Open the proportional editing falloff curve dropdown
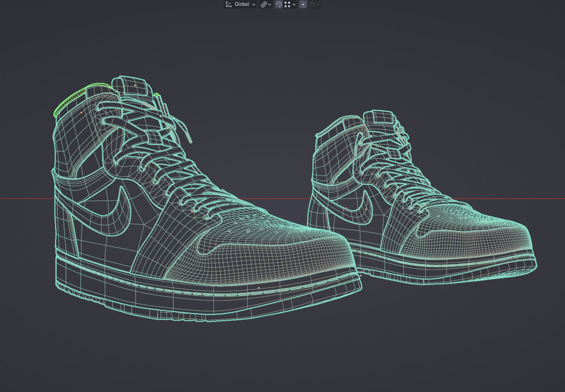 click(x=315, y=4)
